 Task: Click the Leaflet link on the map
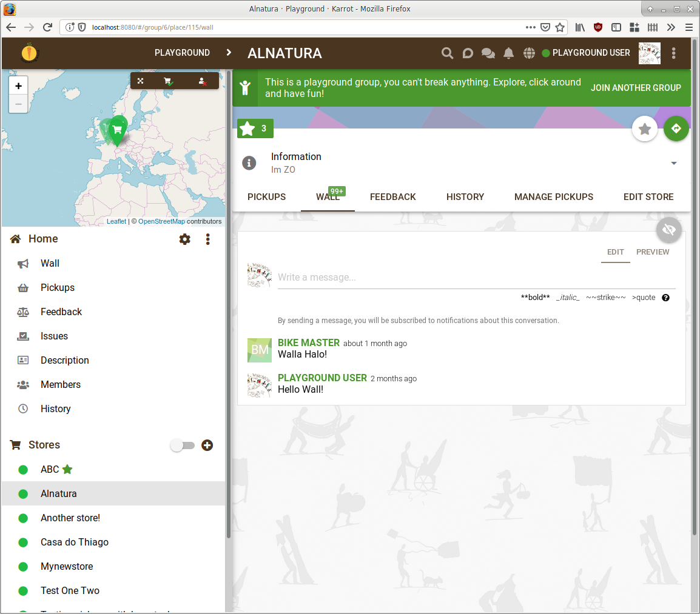(x=116, y=221)
